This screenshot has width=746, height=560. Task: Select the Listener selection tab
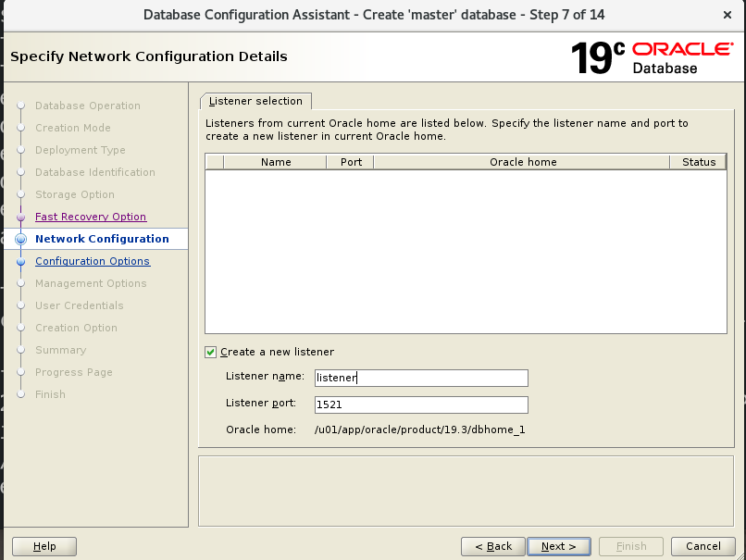click(x=255, y=101)
